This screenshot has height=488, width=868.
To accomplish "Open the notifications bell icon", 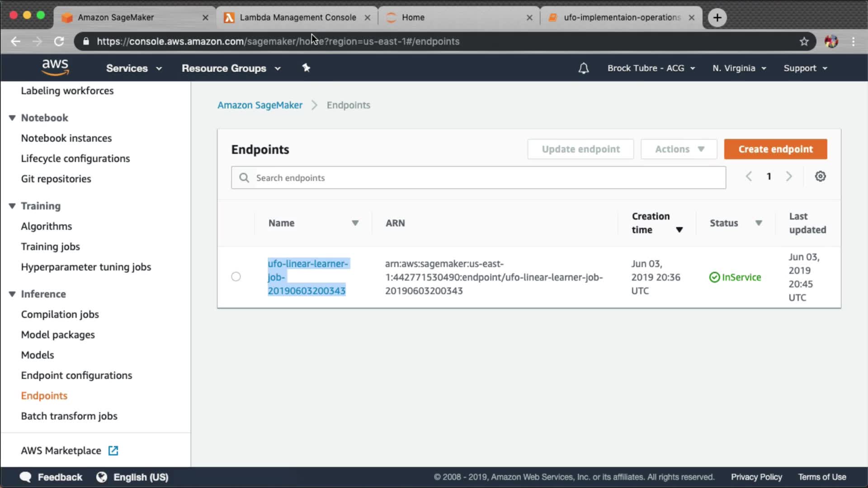I will (x=583, y=68).
